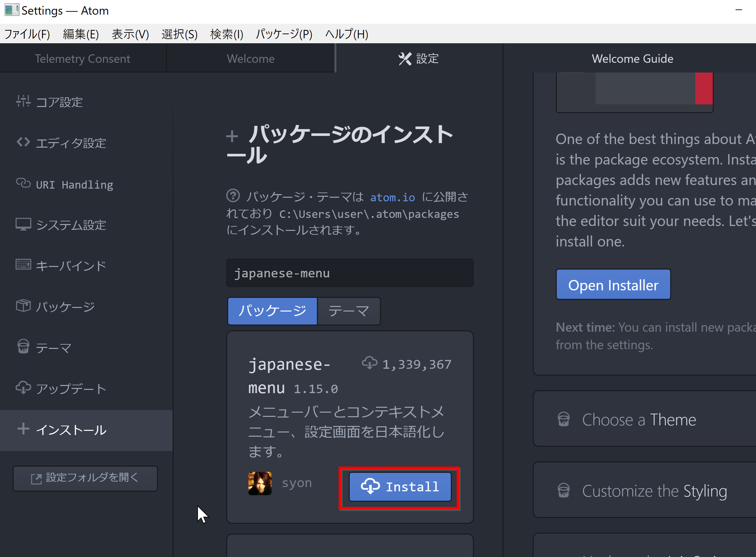
Task: Open the パッケージ(P) menu
Action: coord(284,34)
